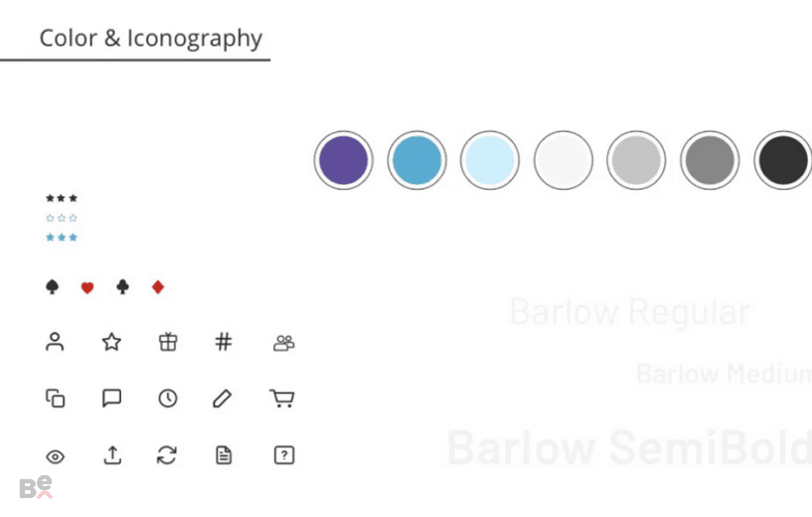Open the document file icon
The image size is (812, 517).
[224, 455]
